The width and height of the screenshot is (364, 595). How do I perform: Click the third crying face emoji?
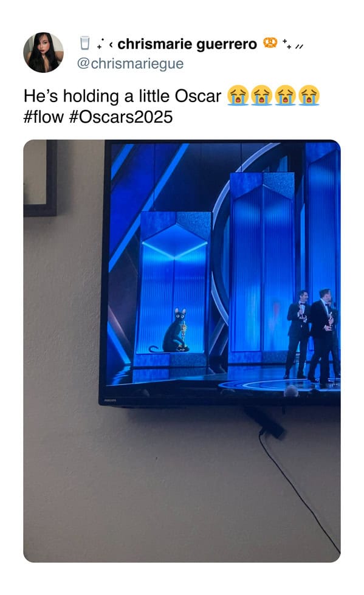click(x=285, y=95)
